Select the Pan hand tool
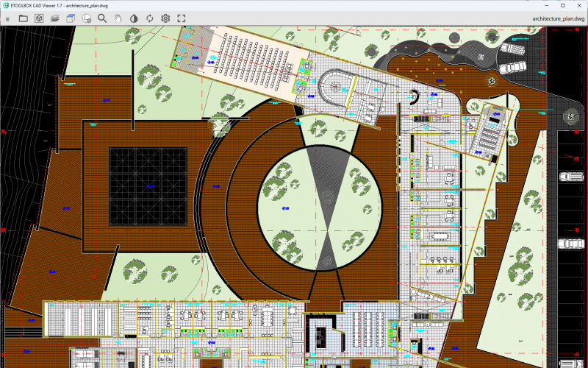The height and width of the screenshot is (368, 588). 118,18
